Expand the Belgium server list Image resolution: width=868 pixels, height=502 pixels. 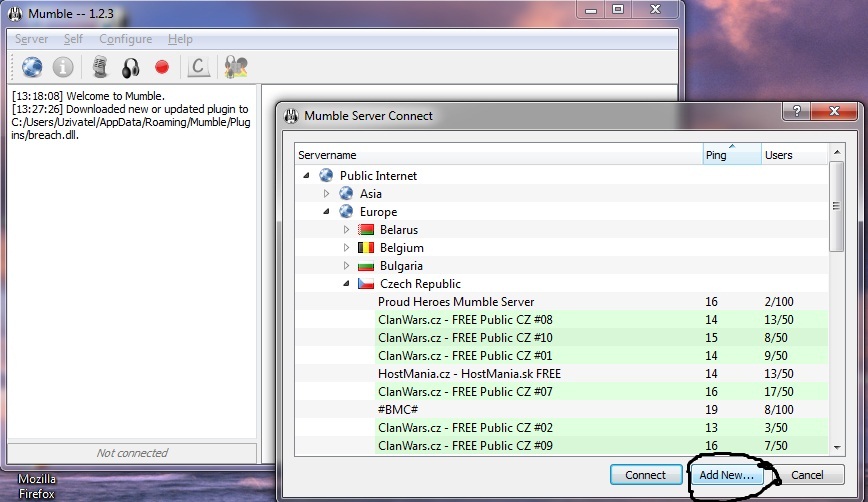pos(346,247)
